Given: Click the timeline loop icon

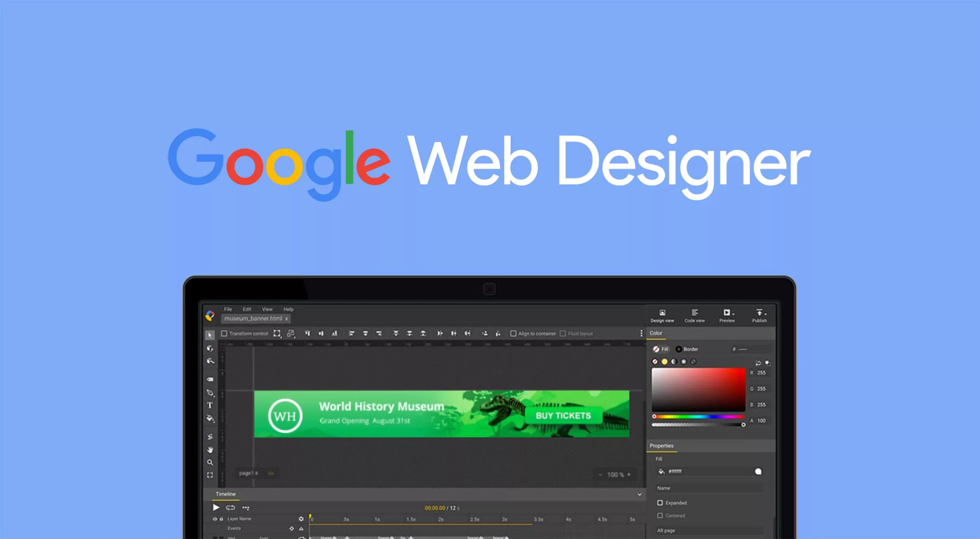Looking at the screenshot, I should (x=230, y=508).
